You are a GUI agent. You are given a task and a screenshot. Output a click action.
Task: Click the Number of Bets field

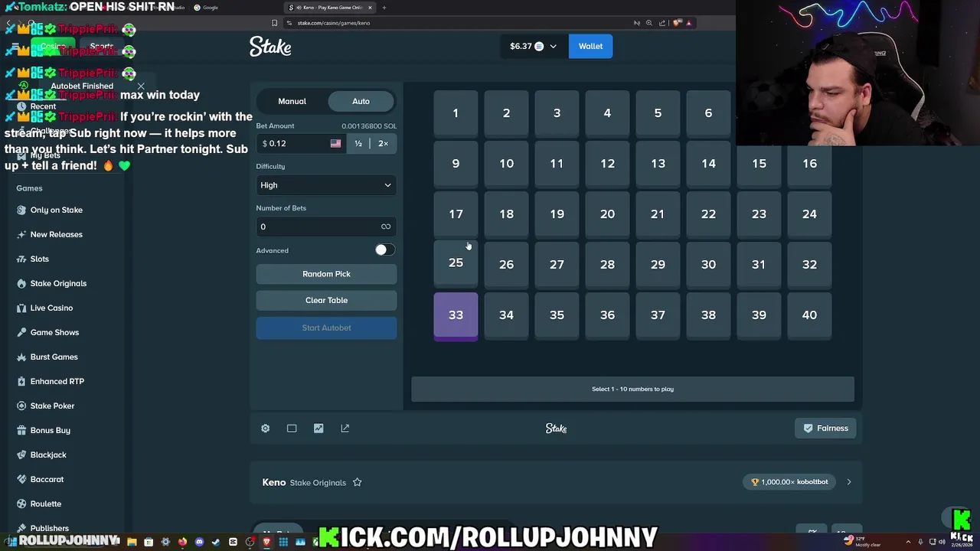coord(326,227)
